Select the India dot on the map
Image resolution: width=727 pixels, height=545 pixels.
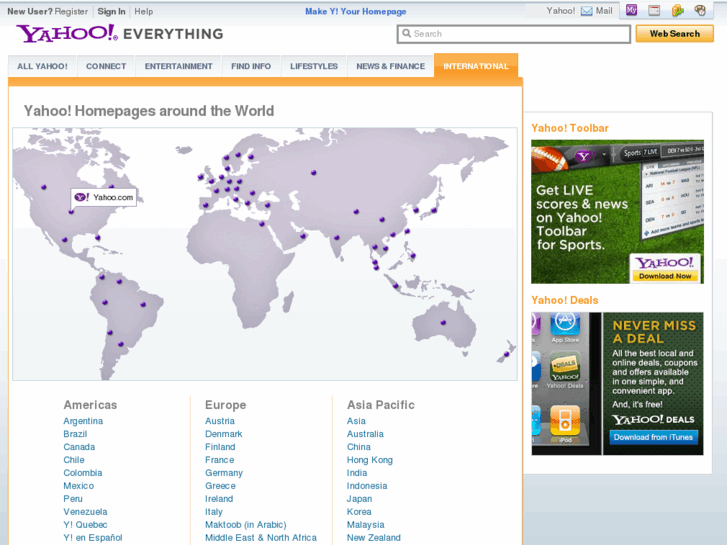point(337,238)
